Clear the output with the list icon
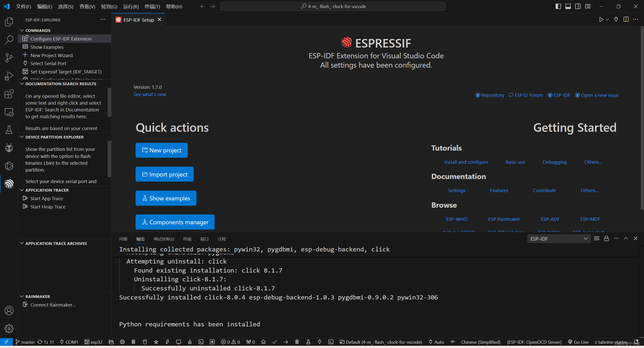The width and height of the screenshot is (644, 348). click(x=596, y=239)
